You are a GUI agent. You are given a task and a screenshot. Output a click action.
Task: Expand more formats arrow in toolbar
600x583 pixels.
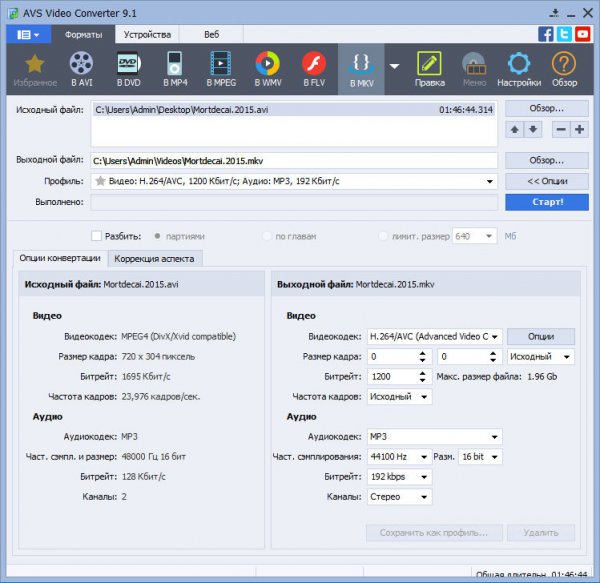(x=394, y=67)
